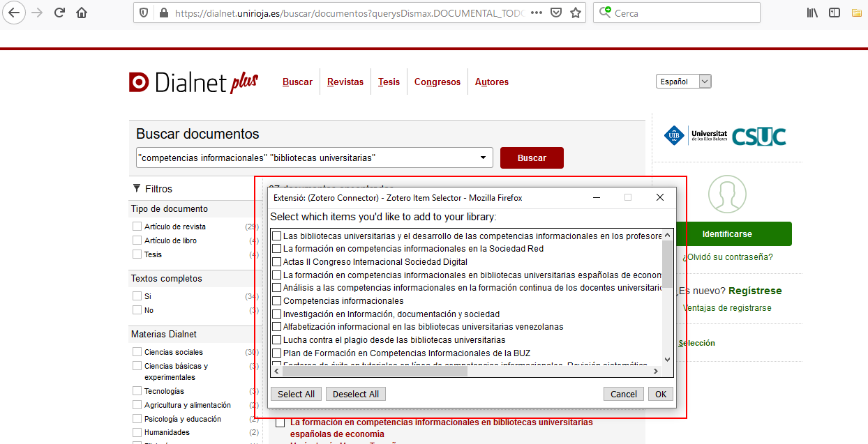
Task: Click the Zotero folder save icon
Action: click(x=857, y=13)
